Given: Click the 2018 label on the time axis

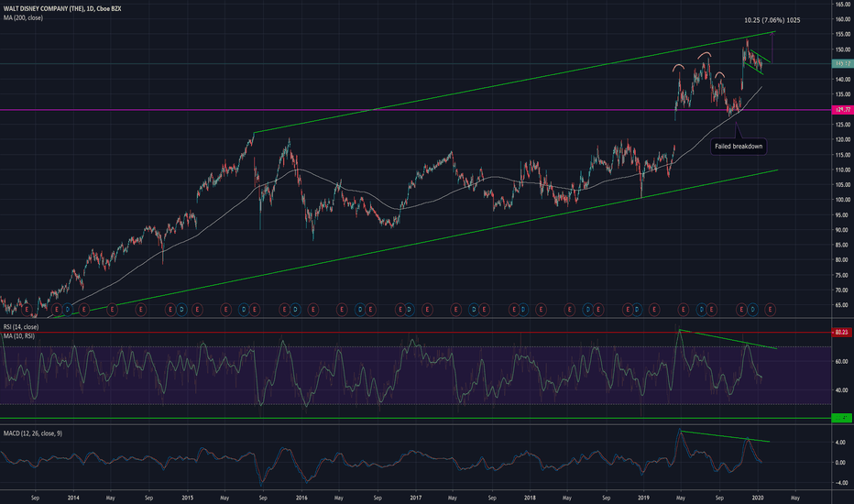Looking at the screenshot, I should [x=530, y=498].
